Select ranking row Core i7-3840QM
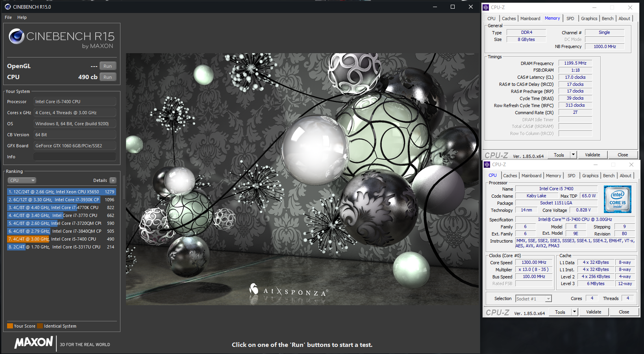Viewport: 644px width, 354px height. tap(61, 231)
